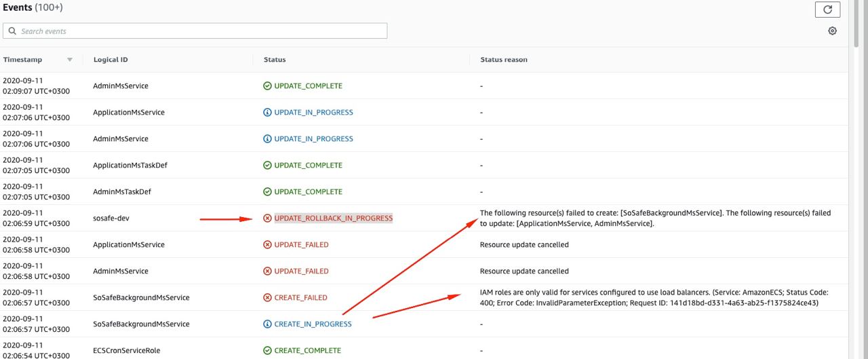Click AdminMsService in UPDATE_FAILED row

[x=121, y=271]
